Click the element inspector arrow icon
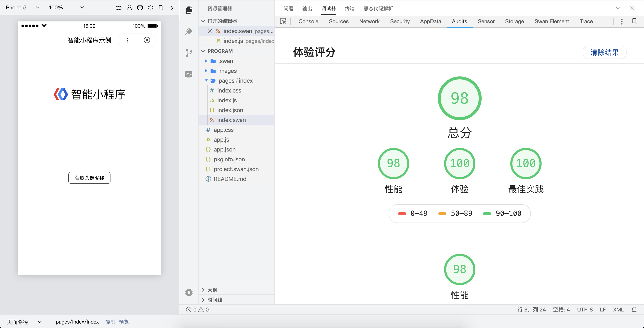 coord(283,21)
